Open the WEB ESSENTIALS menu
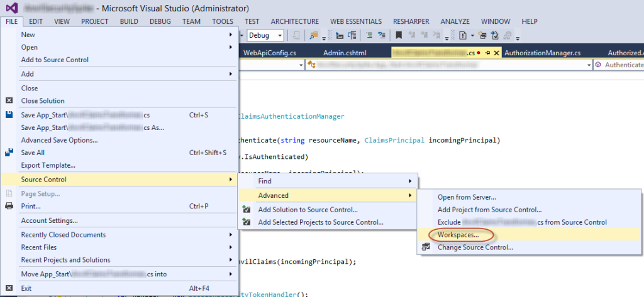This screenshot has height=297, width=644. pos(356,21)
